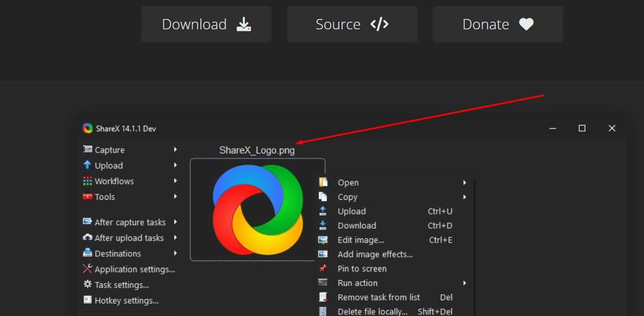Screen dimensions: 644x316
Task: Click the red pin icon for Pin to screen
Action: tap(323, 268)
